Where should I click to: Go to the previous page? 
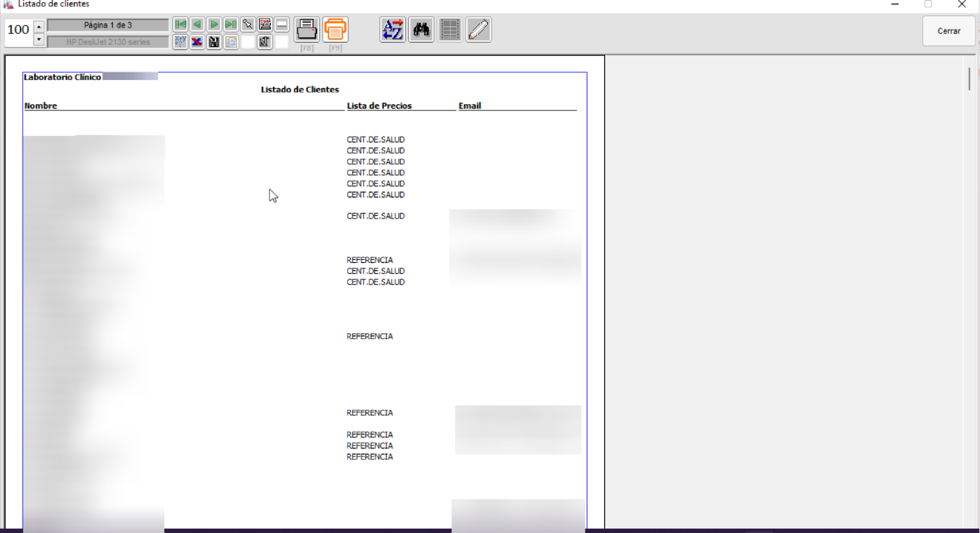click(197, 24)
